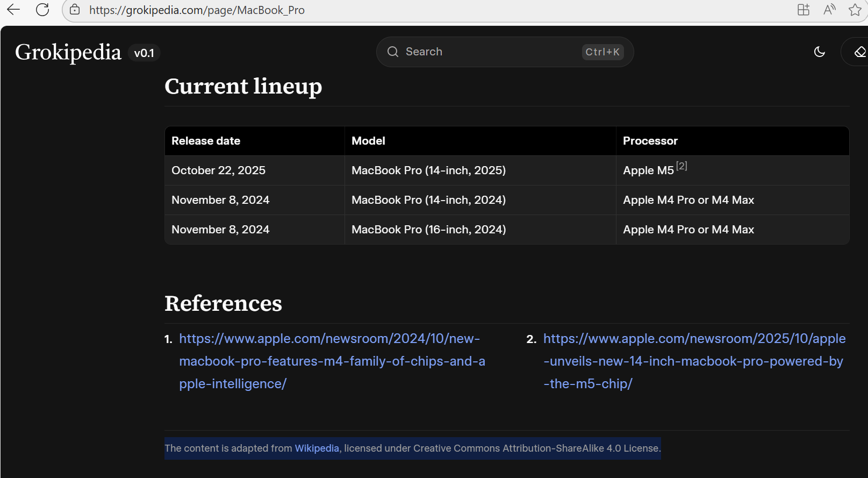Viewport: 868px width, 478px height.
Task: Open site information lock icon
Action: point(75,10)
